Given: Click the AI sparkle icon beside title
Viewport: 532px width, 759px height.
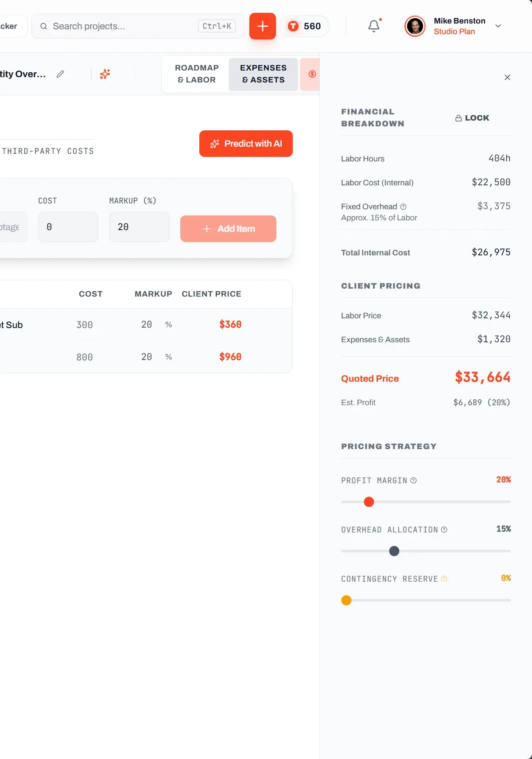Looking at the screenshot, I should tap(105, 74).
